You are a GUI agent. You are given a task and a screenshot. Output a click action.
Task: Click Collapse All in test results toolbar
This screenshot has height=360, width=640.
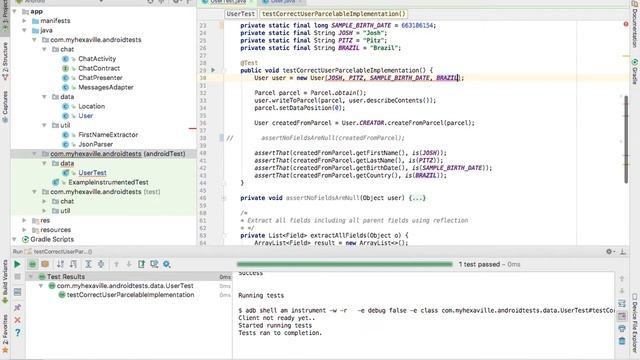coord(101,264)
